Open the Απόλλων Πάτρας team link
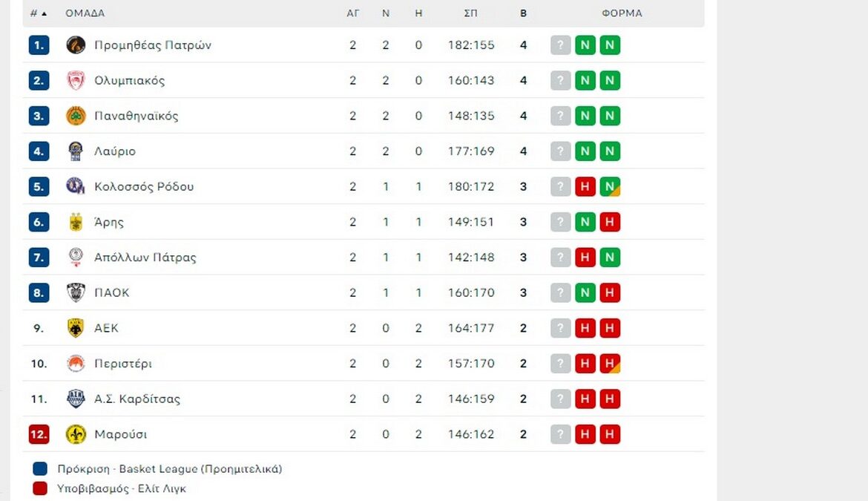The height and width of the screenshot is (501, 868). [x=145, y=258]
